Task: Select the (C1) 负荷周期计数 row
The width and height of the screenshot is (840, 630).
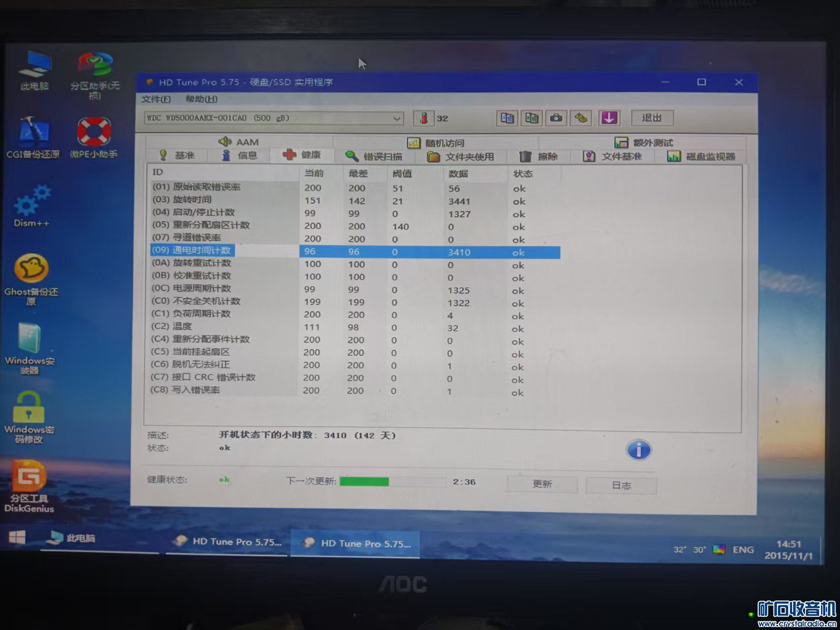Action: click(355, 315)
